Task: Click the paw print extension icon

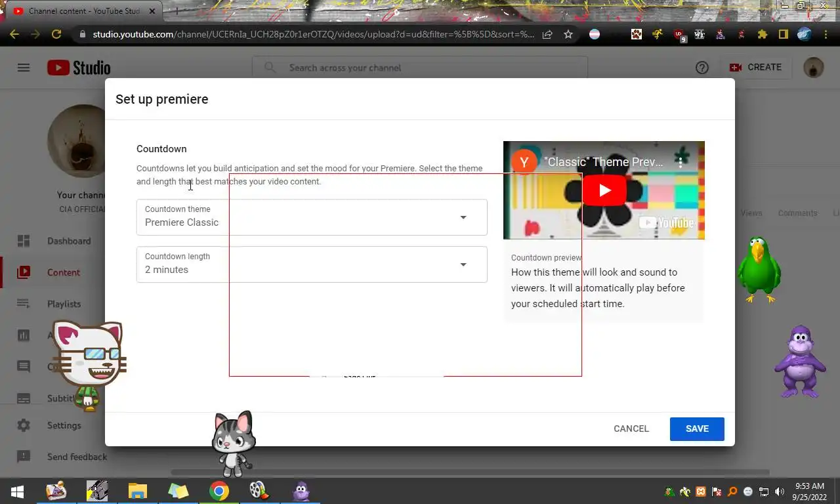Action: coord(637,34)
